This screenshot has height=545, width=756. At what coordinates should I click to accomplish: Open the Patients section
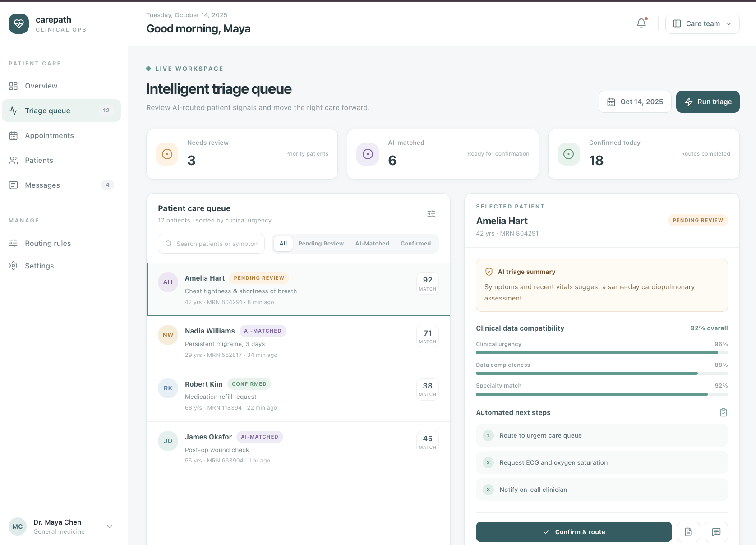[61, 160]
